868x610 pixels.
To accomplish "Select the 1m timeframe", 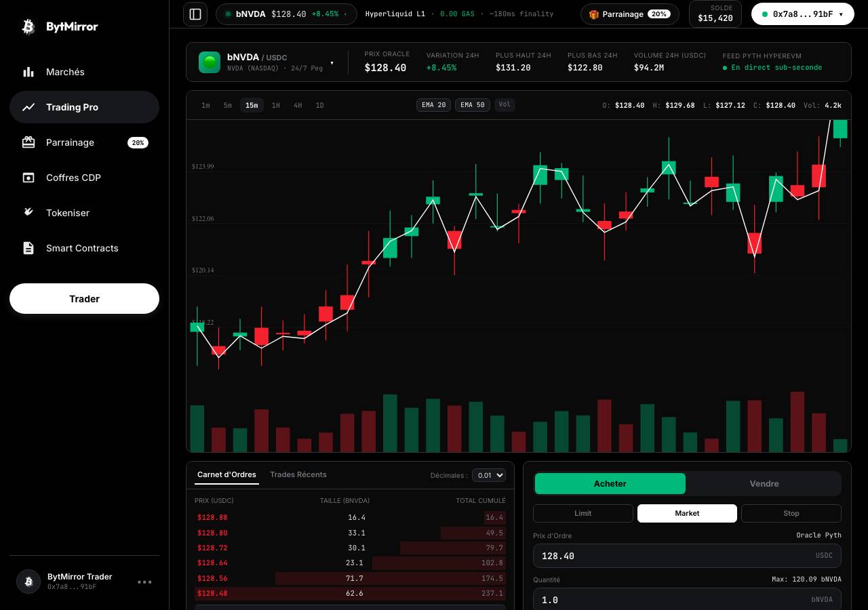I will 205,105.
